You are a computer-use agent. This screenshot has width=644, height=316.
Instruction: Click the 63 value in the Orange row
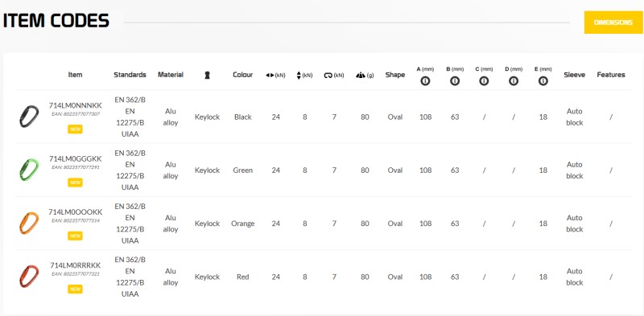455,224
